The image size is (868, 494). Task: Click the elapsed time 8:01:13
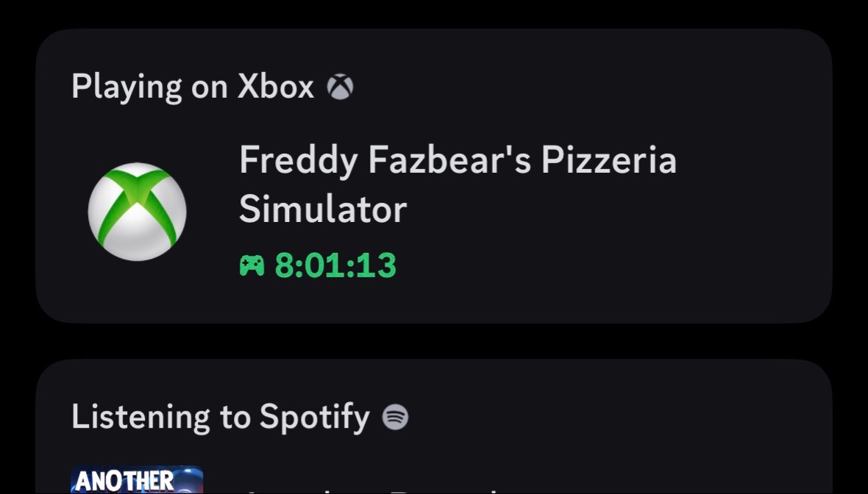coord(335,265)
